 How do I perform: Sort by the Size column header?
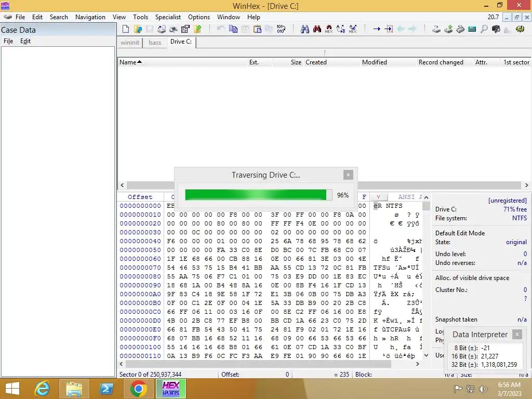coord(288,62)
